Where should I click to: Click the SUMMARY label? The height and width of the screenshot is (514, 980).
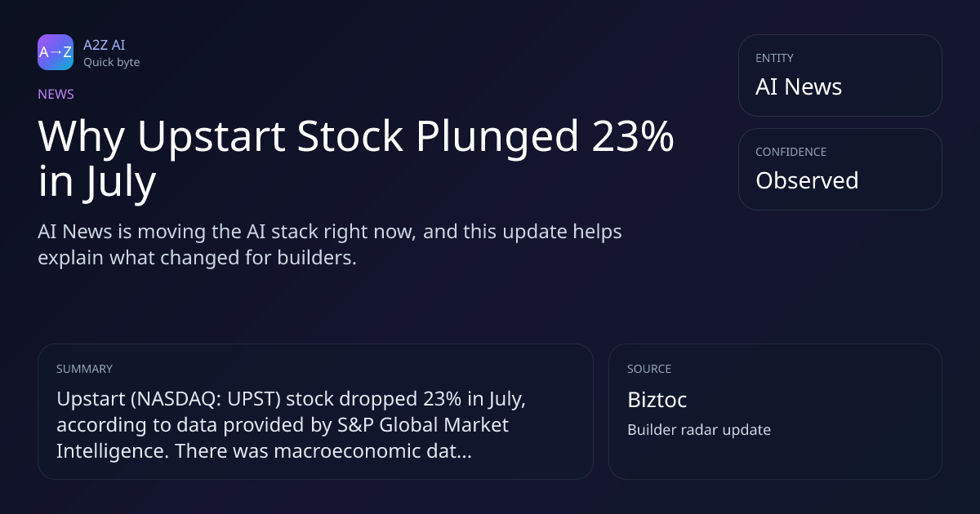(84, 369)
